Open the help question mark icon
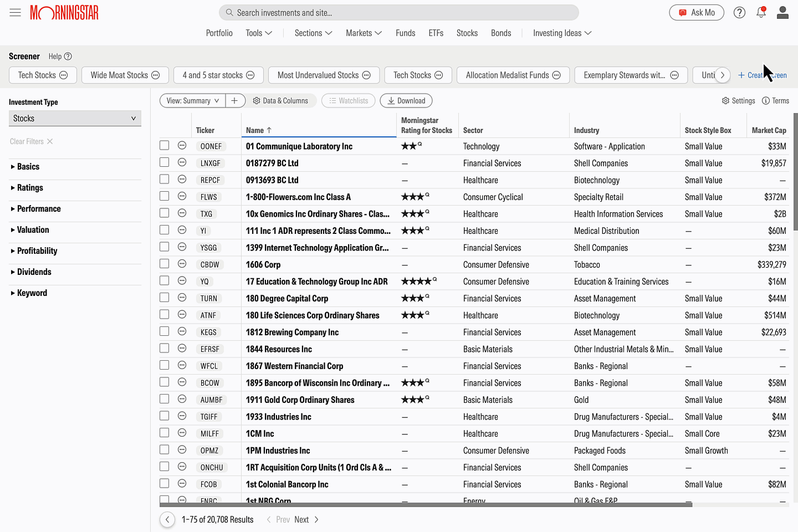The width and height of the screenshot is (798, 532). click(x=739, y=12)
